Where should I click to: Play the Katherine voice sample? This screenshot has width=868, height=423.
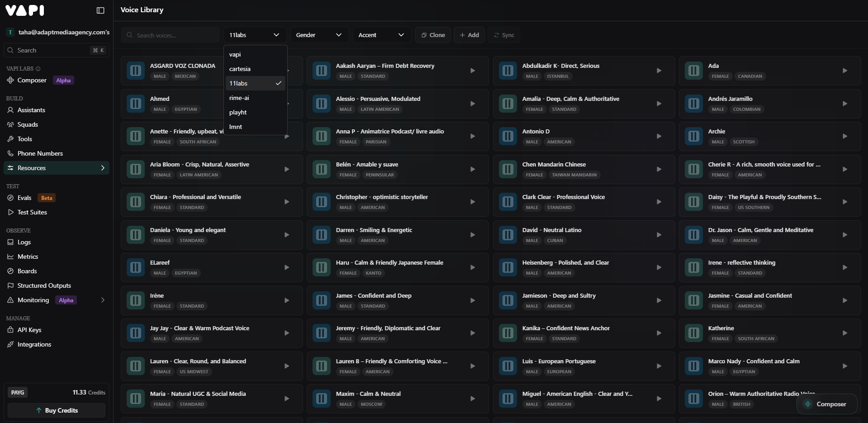click(x=845, y=333)
